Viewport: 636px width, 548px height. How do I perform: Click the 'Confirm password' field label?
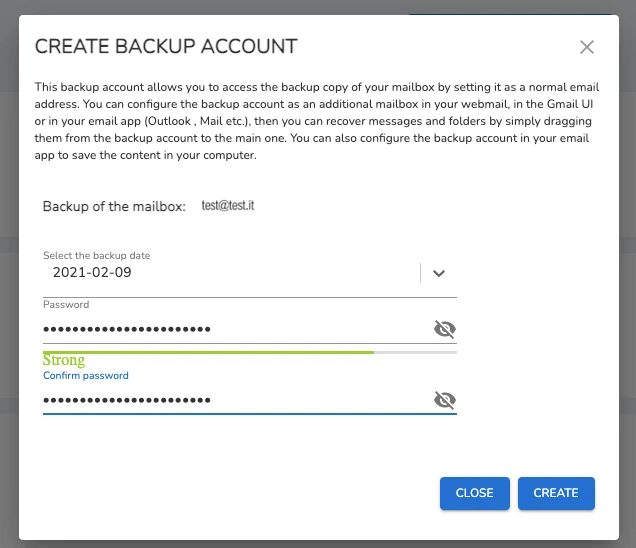86,376
